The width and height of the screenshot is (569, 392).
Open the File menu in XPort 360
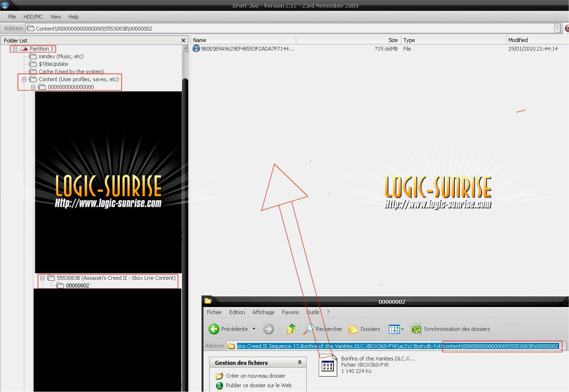(12, 17)
